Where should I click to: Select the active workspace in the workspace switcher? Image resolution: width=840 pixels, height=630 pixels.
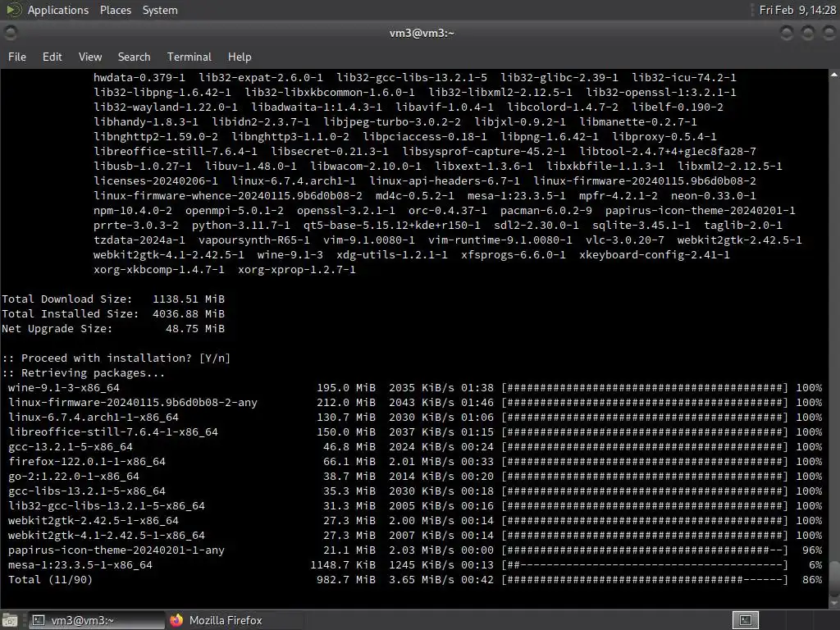click(745, 620)
